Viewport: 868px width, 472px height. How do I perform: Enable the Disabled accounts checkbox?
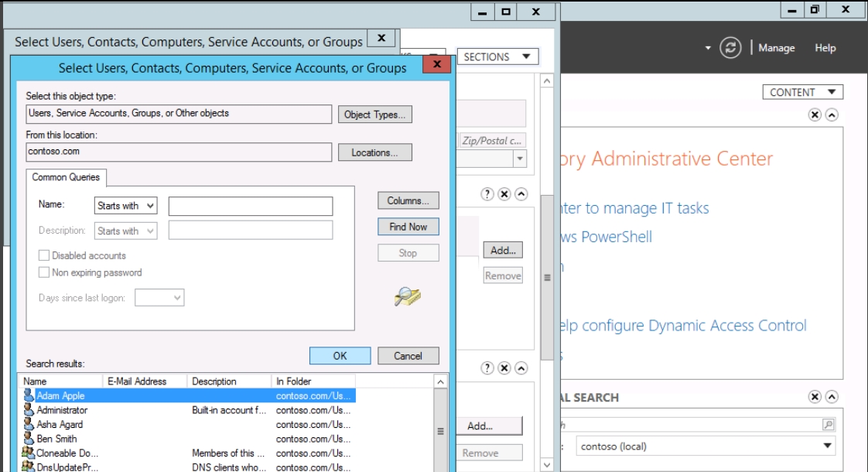[x=44, y=255]
